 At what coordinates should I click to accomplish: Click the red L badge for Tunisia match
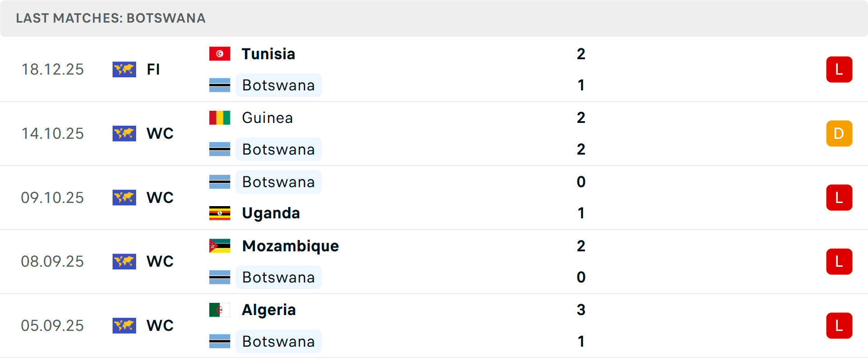point(839,70)
